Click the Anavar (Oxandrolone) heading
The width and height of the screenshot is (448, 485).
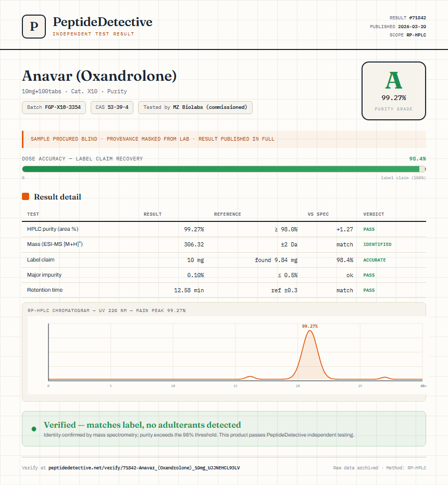[99, 76]
